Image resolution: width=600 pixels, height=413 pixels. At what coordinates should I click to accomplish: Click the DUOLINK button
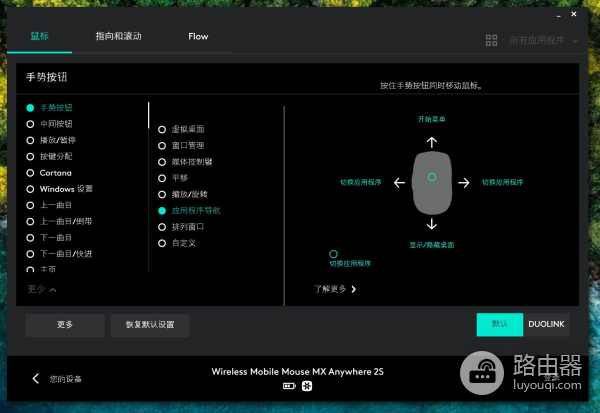coord(546,324)
